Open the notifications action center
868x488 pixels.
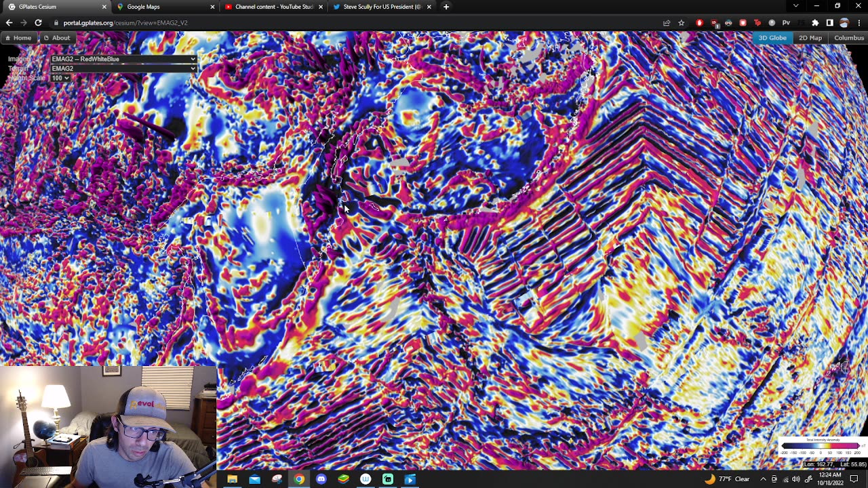(x=854, y=479)
